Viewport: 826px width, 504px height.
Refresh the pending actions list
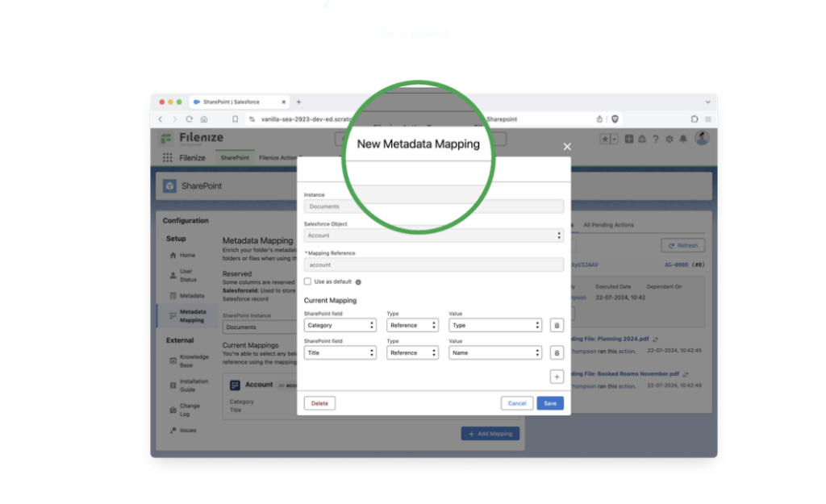point(682,245)
